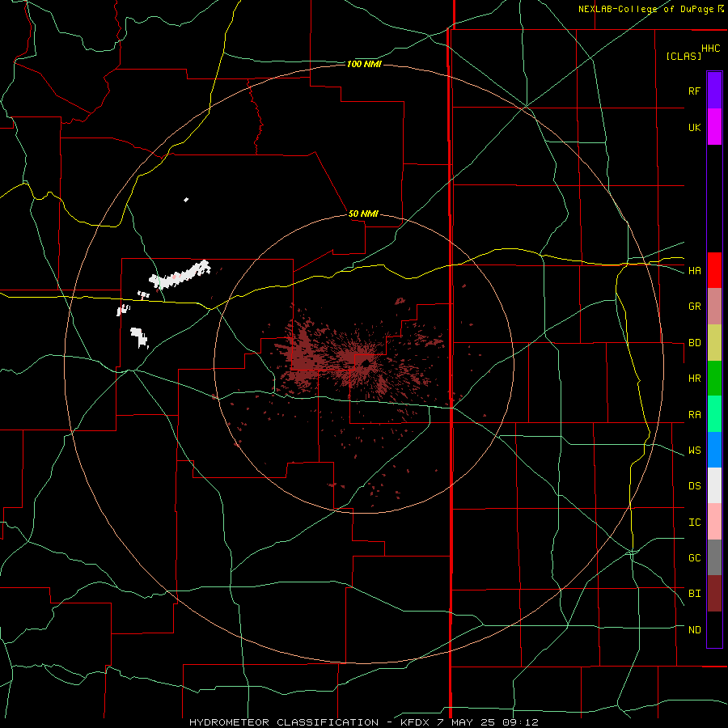Click the GR salmon legend swatch
This screenshot has width=728, height=728.
pos(714,306)
